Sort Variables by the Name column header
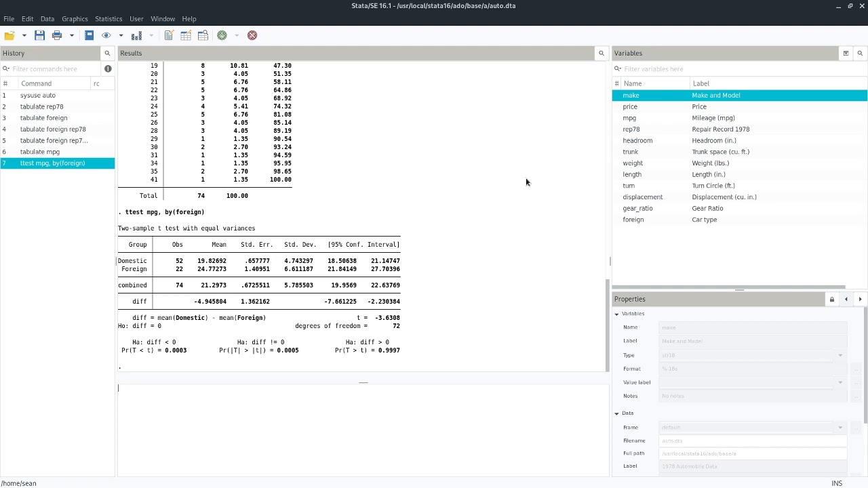868x488 pixels. pos(655,83)
